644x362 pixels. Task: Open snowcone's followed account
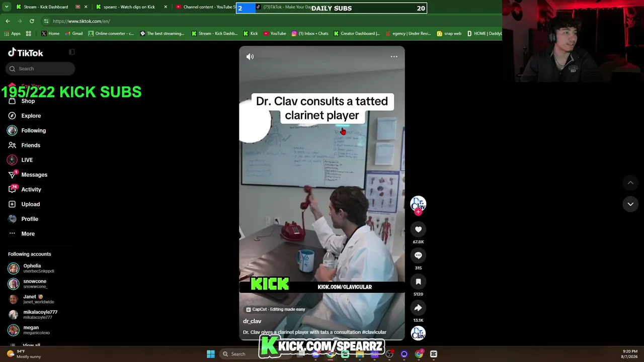pos(28,284)
